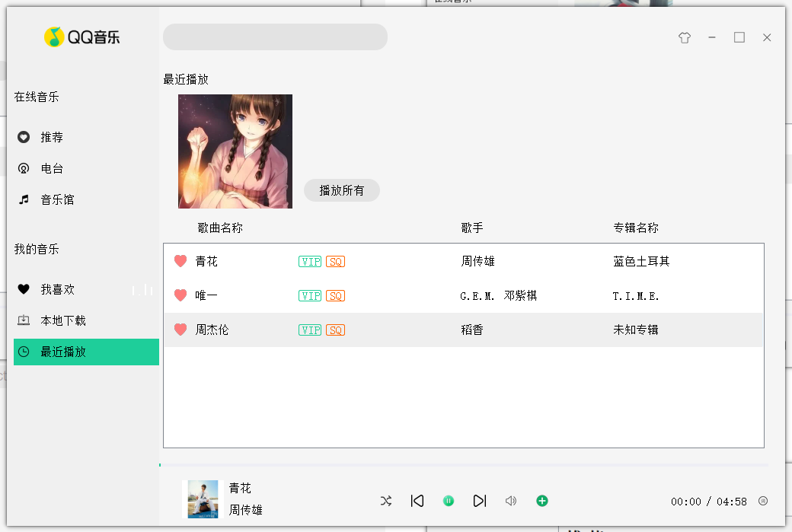
Task: Open the recent playlist cover image
Action: point(235,151)
